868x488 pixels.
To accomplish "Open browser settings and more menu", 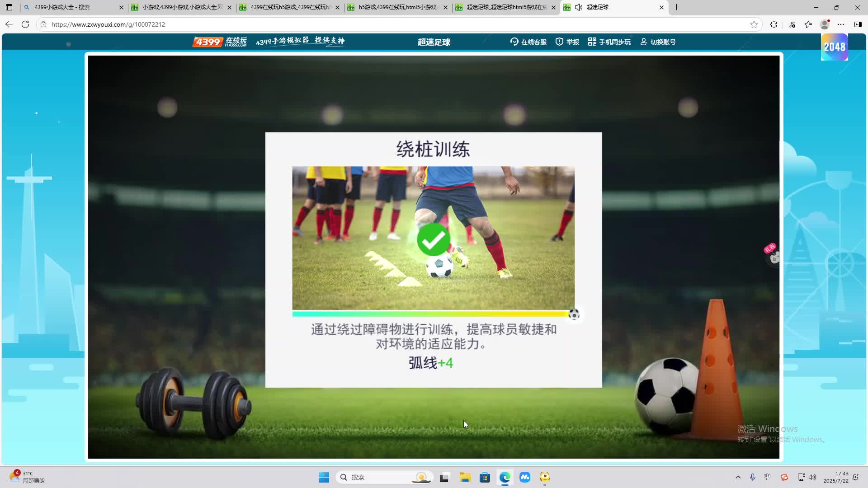I will (x=840, y=24).
